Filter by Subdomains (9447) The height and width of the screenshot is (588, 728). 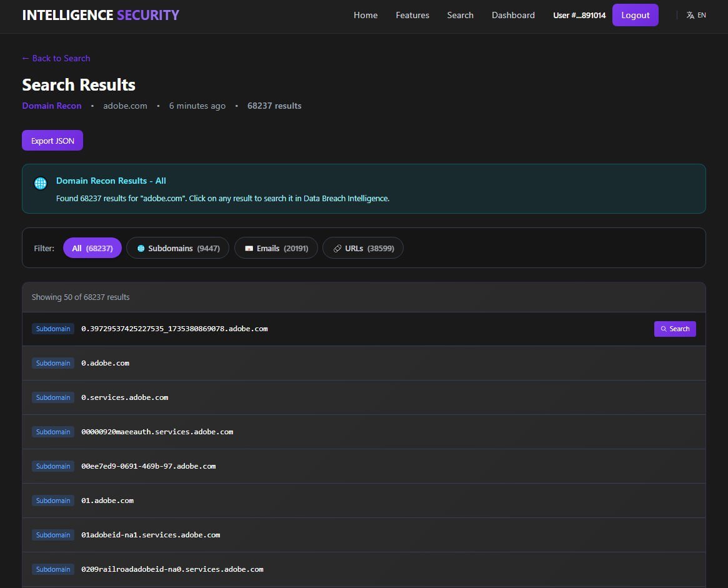[178, 248]
